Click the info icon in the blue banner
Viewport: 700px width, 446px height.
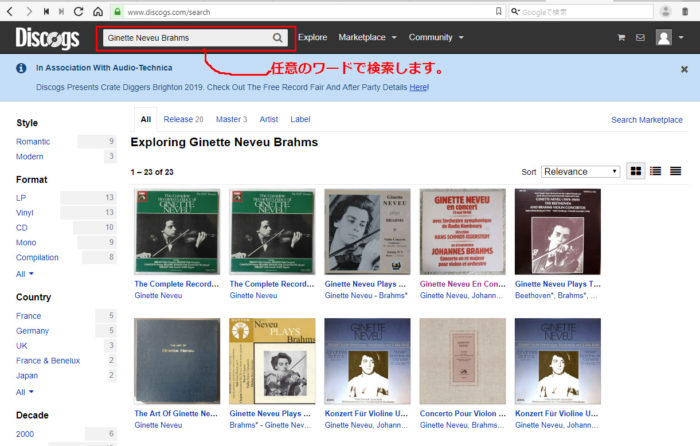(21, 68)
